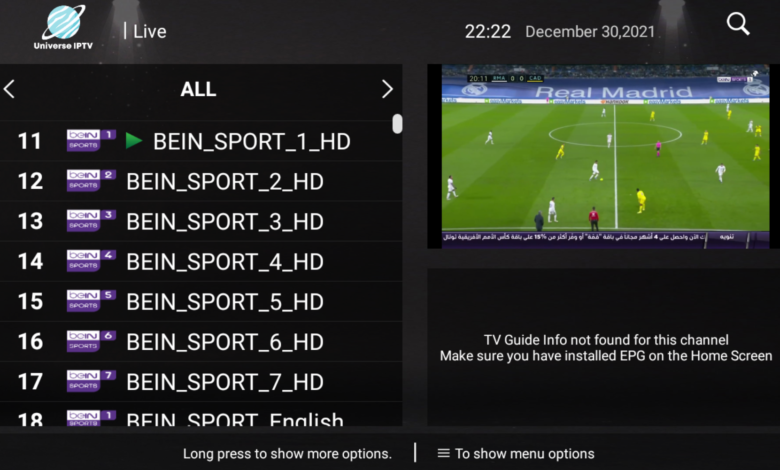Click the Universe IPTV planet logo
780x470 pixels.
pos(63,27)
